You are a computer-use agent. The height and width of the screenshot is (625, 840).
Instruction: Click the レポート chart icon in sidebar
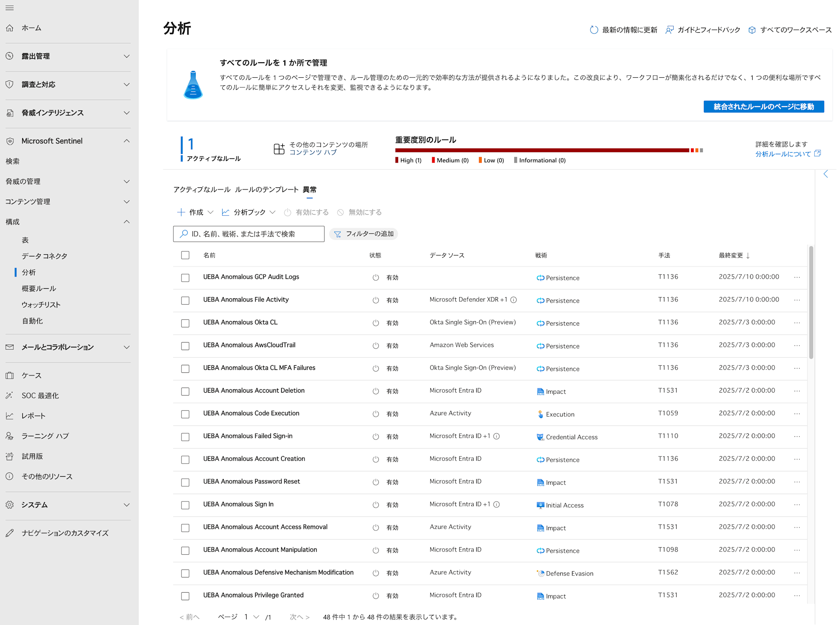[10, 416]
